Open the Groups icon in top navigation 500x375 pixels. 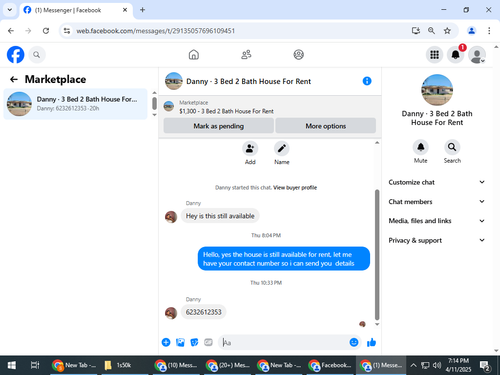click(299, 55)
